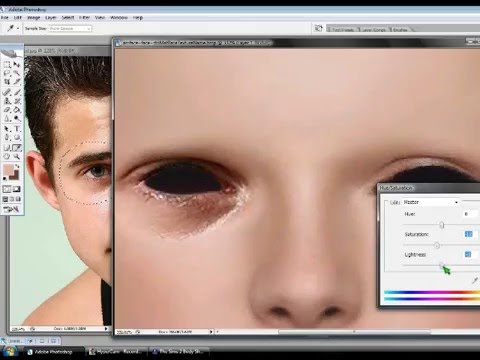Click the Lightness slider handle
Image resolution: width=480 pixels, height=360 pixels.
pos(442,266)
